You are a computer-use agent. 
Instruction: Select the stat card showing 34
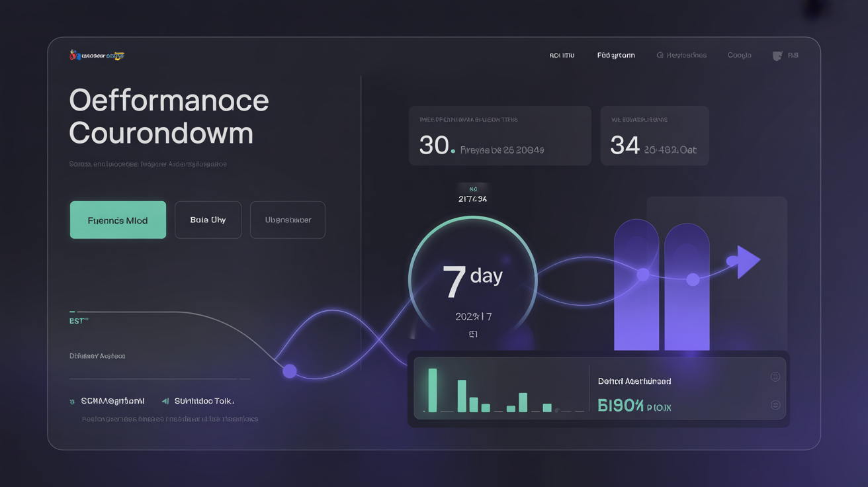[x=654, y=136]
